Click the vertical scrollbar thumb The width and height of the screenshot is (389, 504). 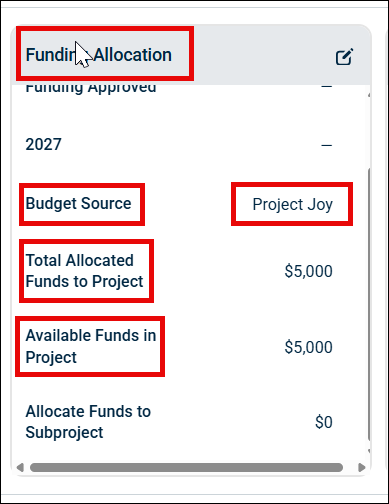pyautogui.click(x=369, y=304)
